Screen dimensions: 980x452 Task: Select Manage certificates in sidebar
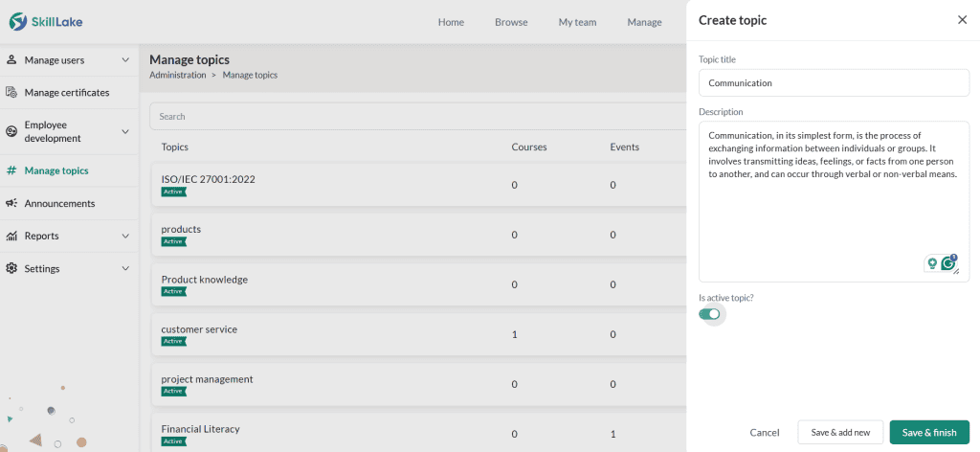tap(67, 93)
